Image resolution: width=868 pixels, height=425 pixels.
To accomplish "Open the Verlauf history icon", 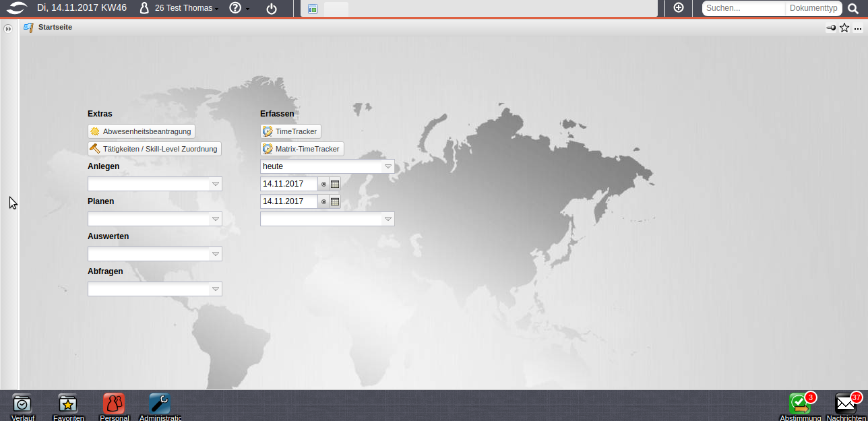I will (x=22, y=404).
